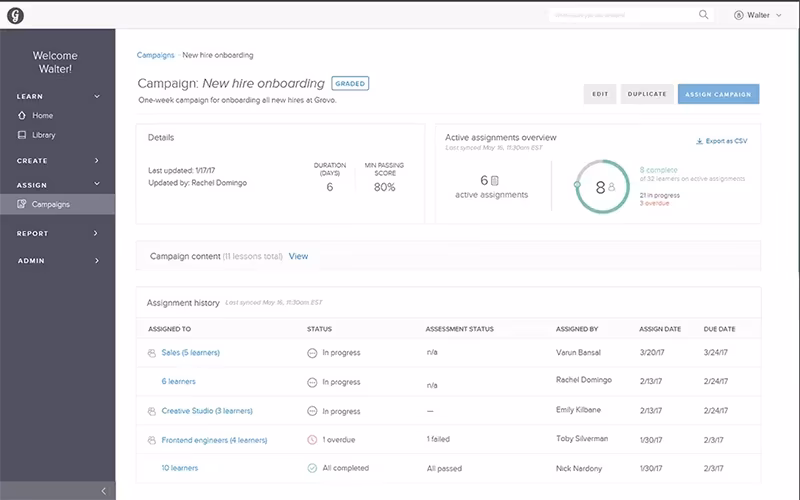The image size is (800, 500).
Task: Collapse the Learn sidebar section
Action: 97,97
